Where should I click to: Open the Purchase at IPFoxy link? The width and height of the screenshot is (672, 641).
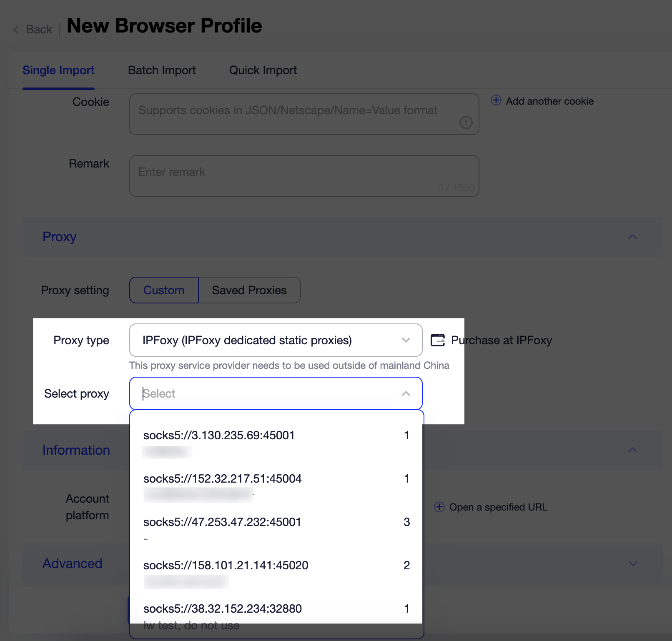(x=501, y=340)
